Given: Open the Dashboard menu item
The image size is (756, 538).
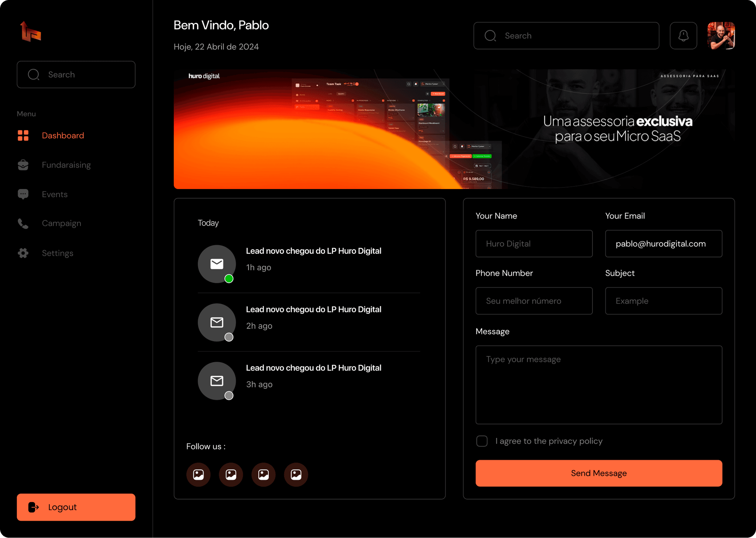Looking at the screenshot, I should (63, 136).
